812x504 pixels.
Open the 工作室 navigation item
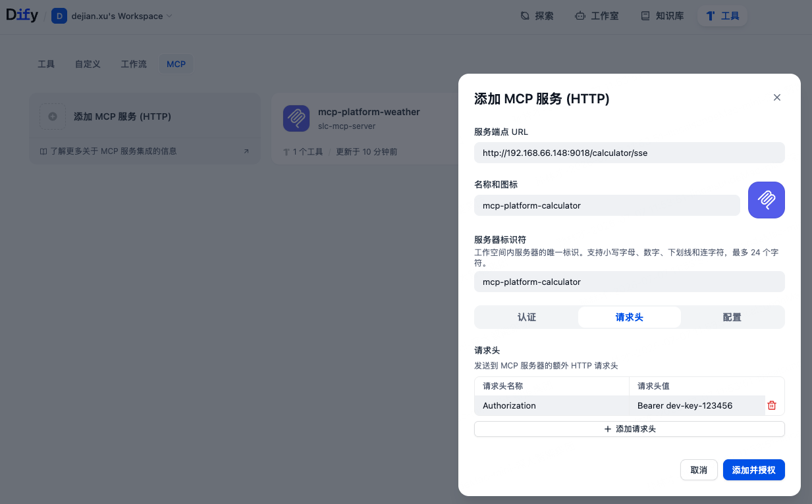[597, 16]
